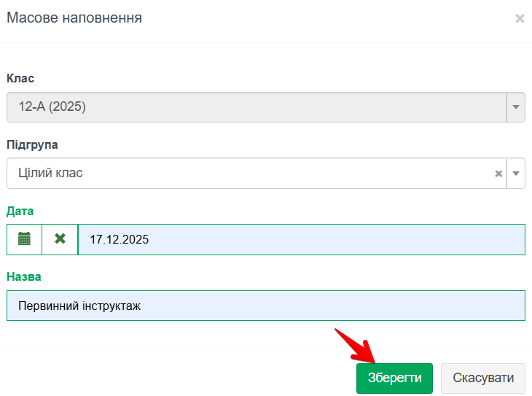Focus the Назва text input
The image size is (532, 396).
click(x=265, y=306)
